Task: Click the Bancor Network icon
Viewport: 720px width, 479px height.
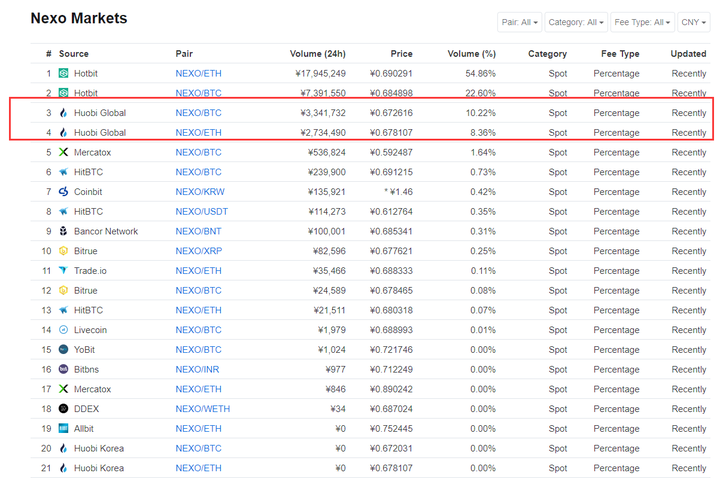Action: 63,231
